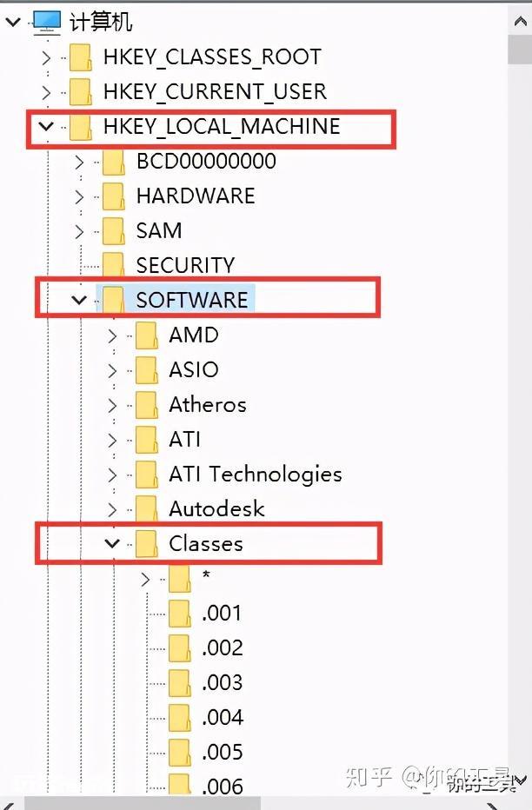
Task: Click the horizontal scrollbar thumb
Action: [x=142, y=804]
